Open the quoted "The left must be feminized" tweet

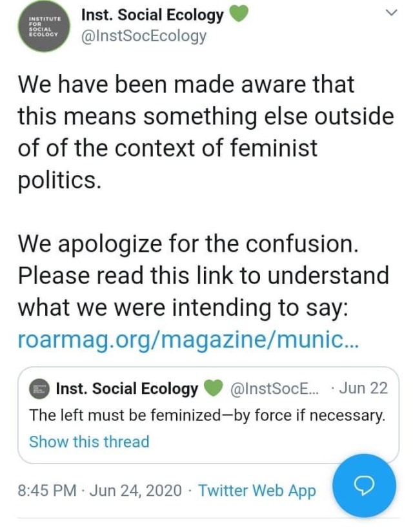pyautogui.click(x=206, y=415)
